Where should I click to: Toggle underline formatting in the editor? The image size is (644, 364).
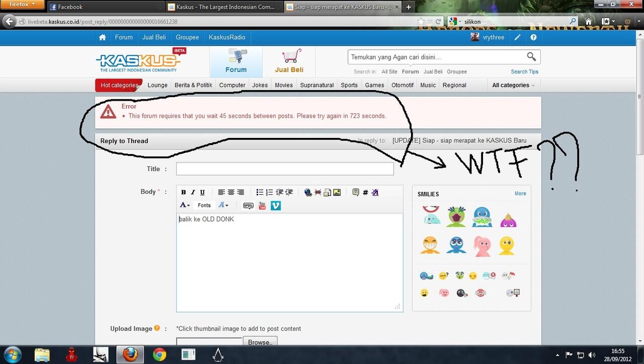(202, 192)
